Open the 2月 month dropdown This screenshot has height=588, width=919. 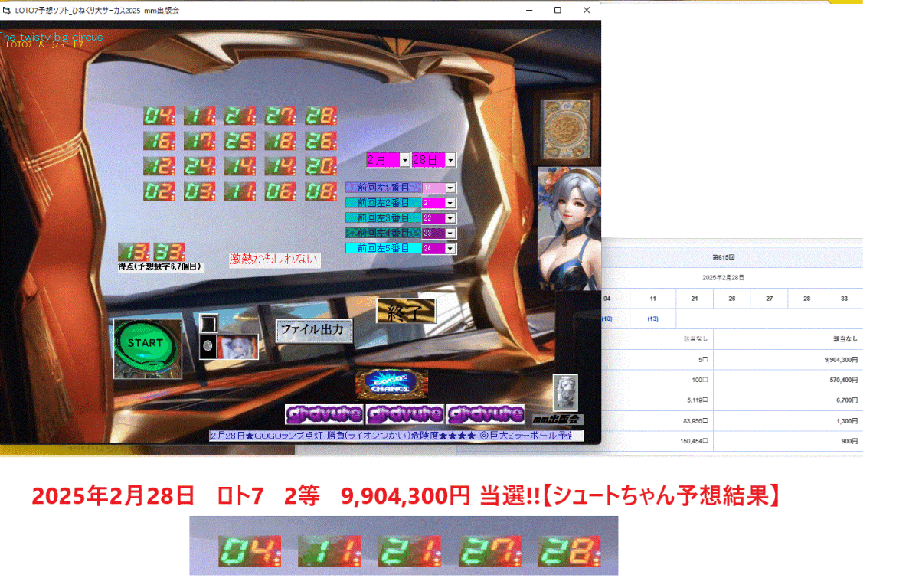[404, 160]
